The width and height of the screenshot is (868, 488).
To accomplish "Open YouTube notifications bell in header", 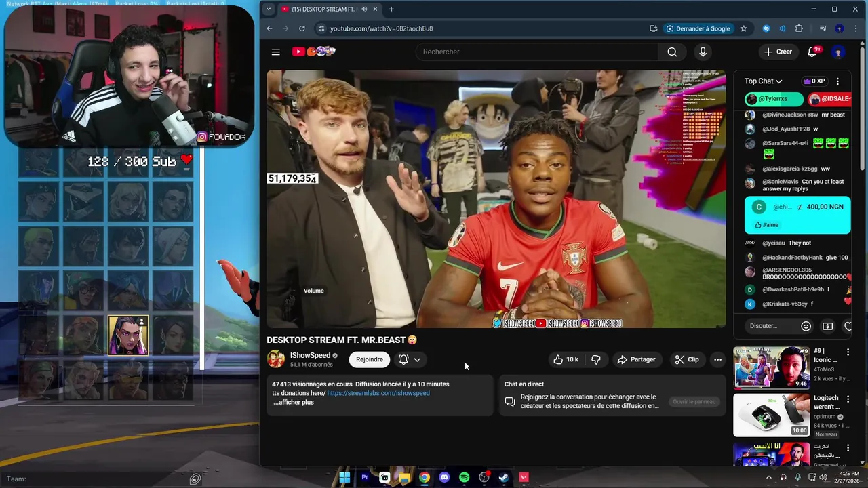I will [812, 52].
